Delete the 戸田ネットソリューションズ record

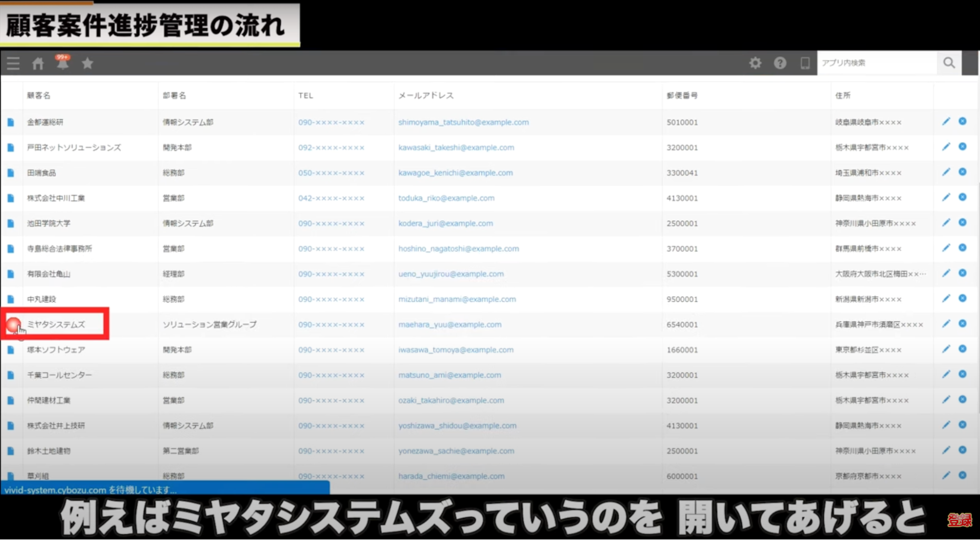click(x=962, y=147)
